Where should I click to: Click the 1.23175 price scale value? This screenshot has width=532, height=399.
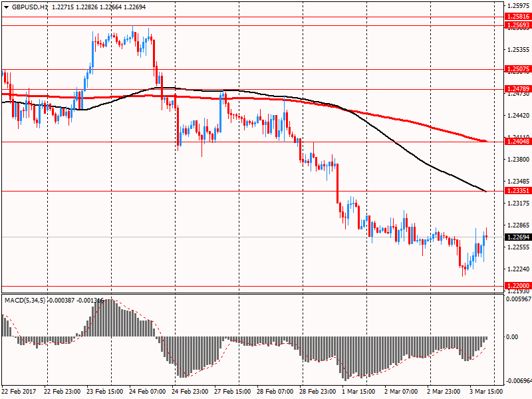point(518,203)
